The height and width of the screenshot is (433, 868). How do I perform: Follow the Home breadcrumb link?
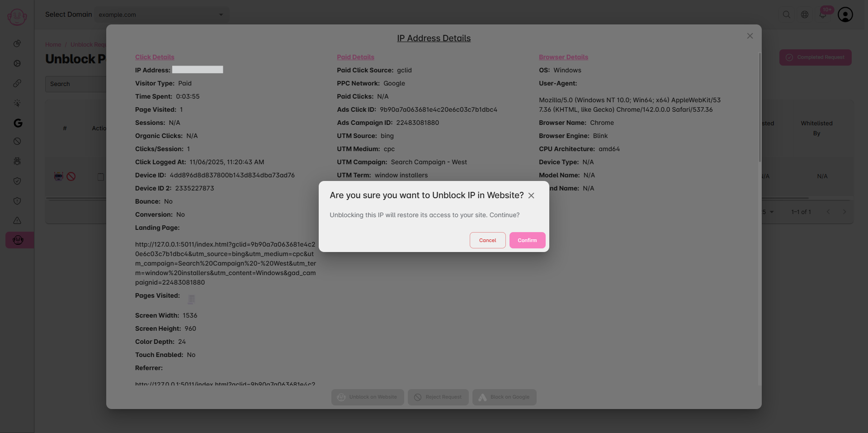53,45
